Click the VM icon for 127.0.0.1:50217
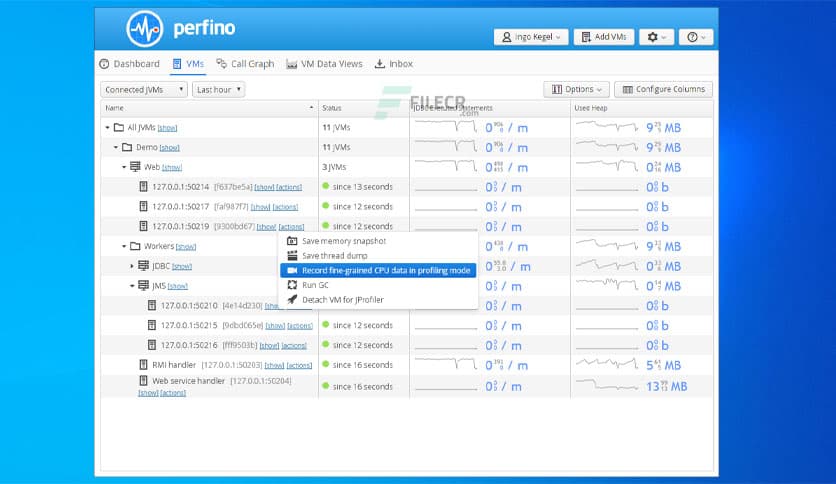 (143, 206)
